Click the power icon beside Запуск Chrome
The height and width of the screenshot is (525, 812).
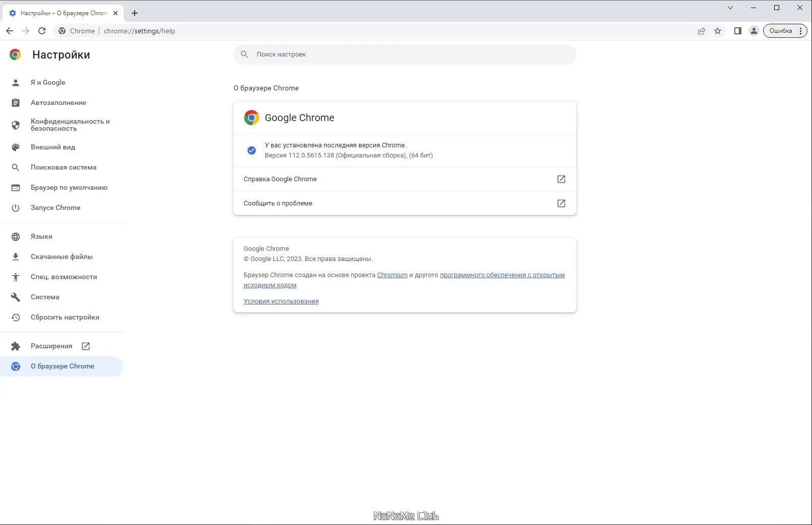click(x=16, y=207)
